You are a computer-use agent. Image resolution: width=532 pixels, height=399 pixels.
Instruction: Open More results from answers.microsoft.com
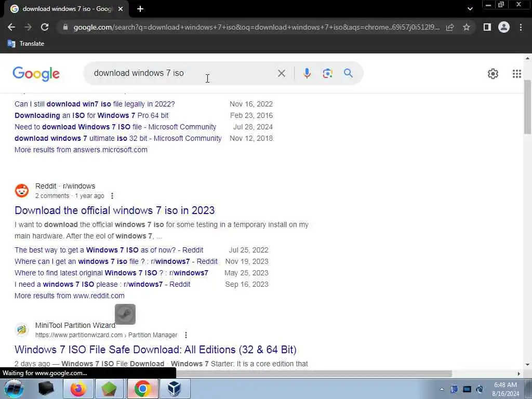(x=81, y=150)
